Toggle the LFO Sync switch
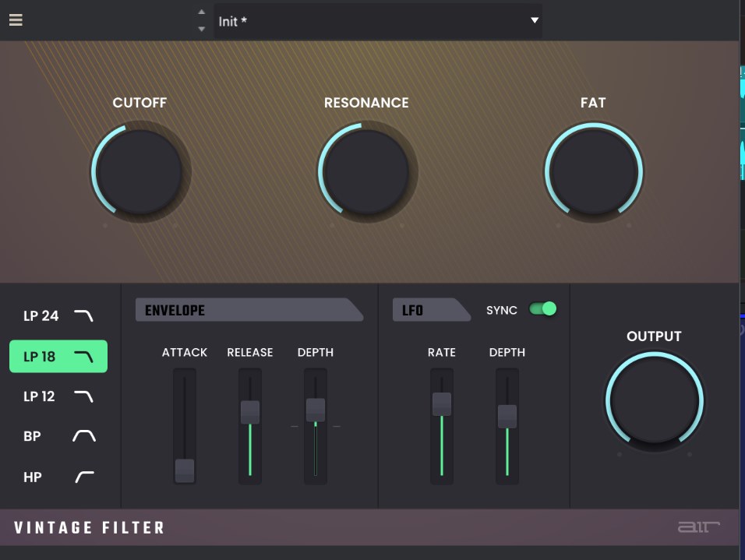Image resolution: width=745 pixels, height=560 pixels. 542,309
